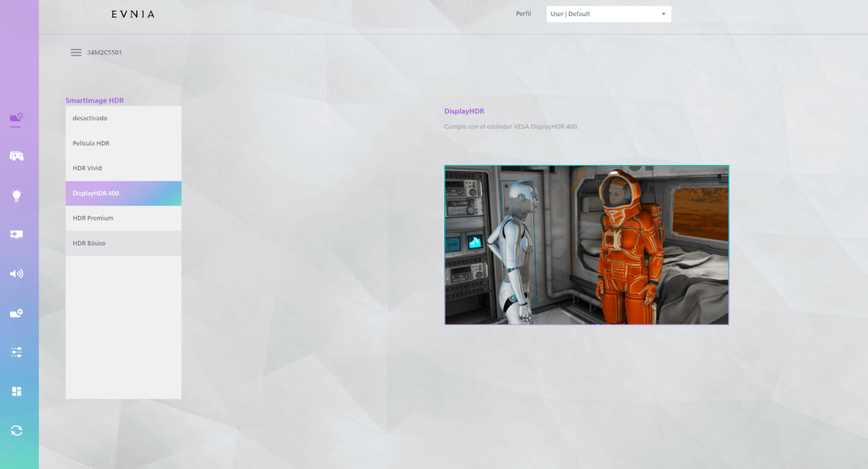Click the astronaut and robot preview image
The image size is (868, 469).
click(x=587, y=245)
